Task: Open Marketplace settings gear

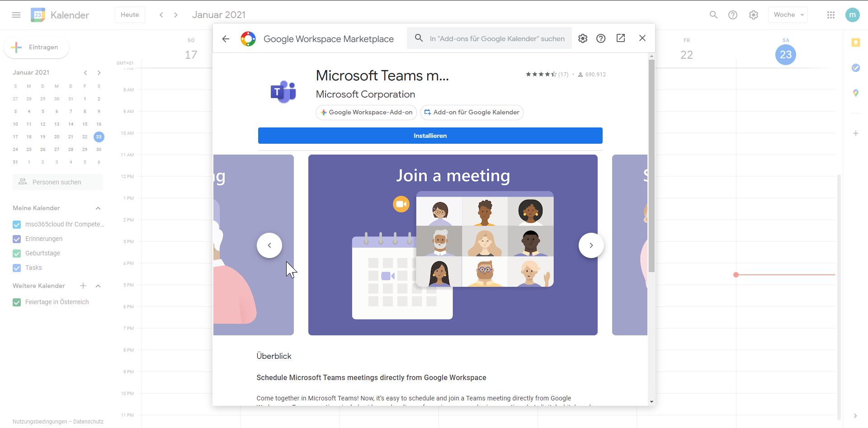Action: [583, 38]
